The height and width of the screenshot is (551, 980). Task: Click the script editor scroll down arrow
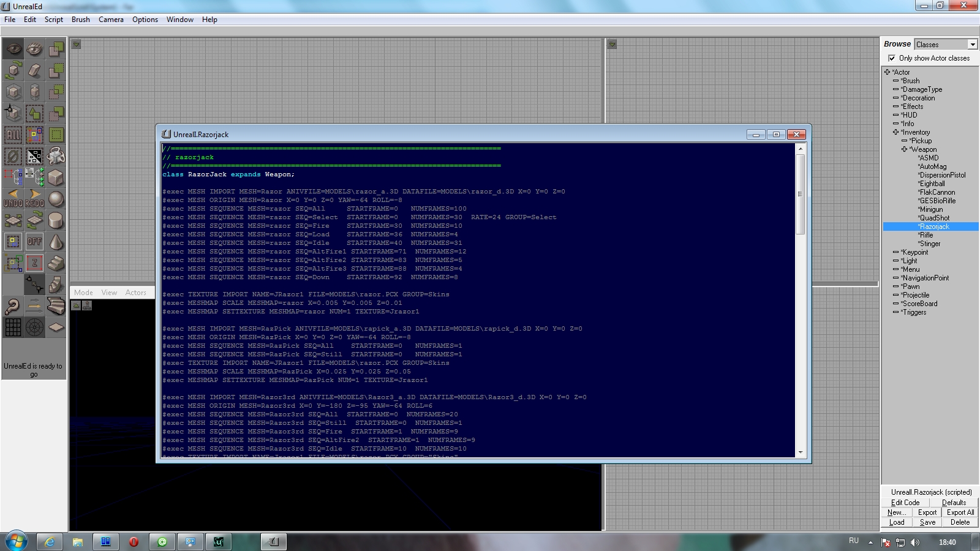pos(800,452)
